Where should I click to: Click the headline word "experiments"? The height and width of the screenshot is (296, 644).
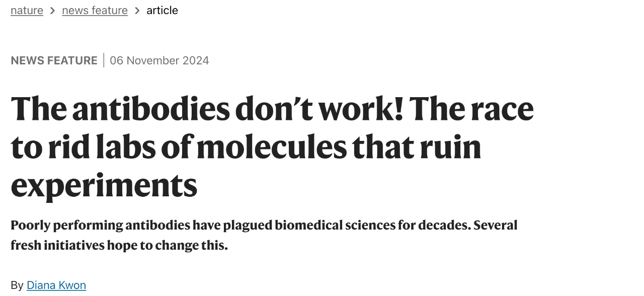click(104, 185)
